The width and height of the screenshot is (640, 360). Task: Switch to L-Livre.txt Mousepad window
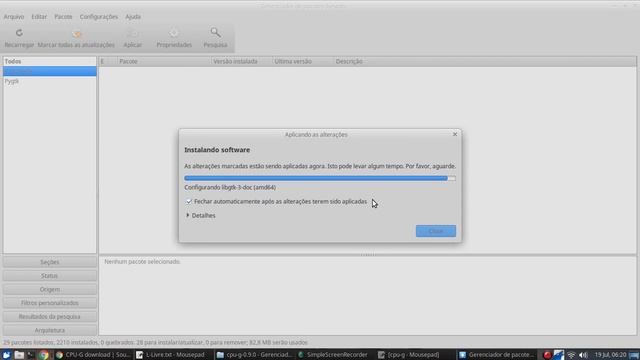173,355
